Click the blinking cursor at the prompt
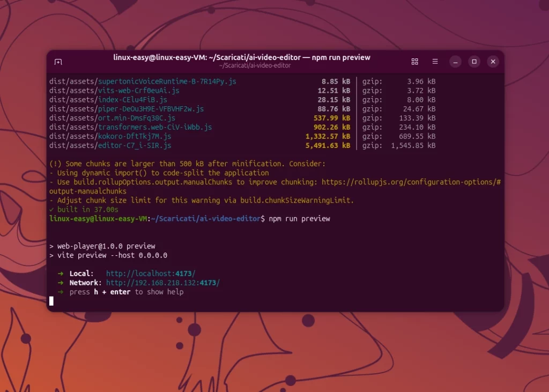 pyautogui.click(x=51, y=301)
